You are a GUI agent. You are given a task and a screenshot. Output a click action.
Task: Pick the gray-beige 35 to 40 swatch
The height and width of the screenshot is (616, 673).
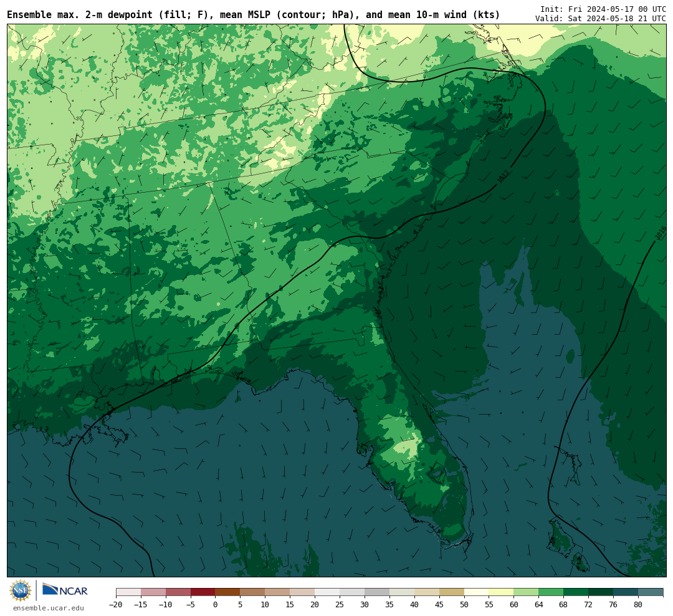point(402,592)
